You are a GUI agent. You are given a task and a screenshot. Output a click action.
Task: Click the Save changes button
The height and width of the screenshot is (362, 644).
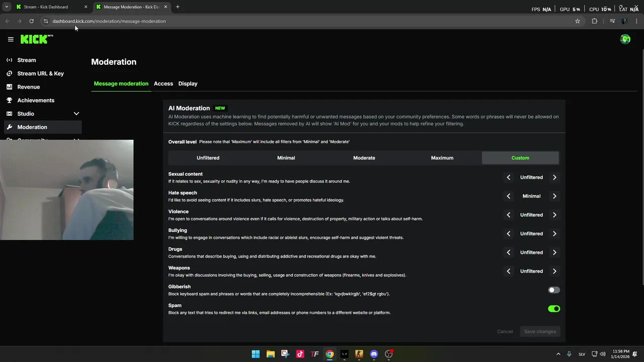click(x=540, y=331)
